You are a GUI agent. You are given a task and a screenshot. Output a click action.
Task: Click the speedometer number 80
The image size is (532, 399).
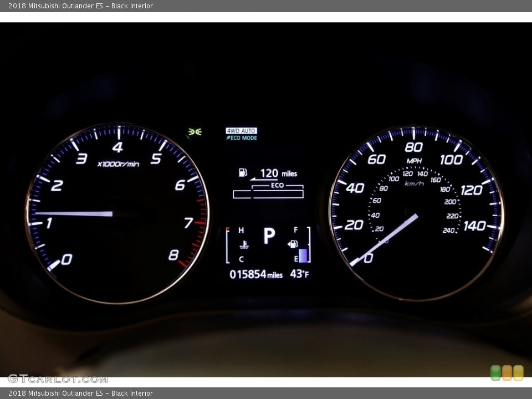coord(413,147)
